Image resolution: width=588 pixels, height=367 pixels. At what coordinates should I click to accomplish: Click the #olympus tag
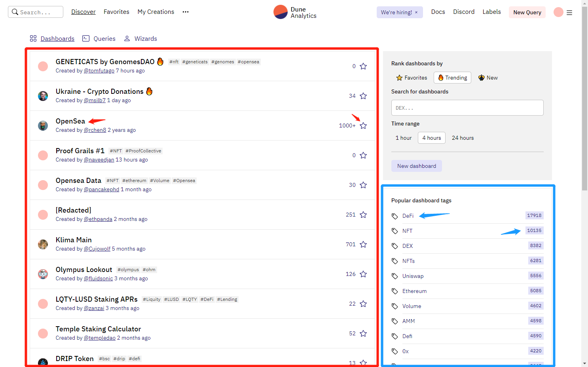[128, 270]
